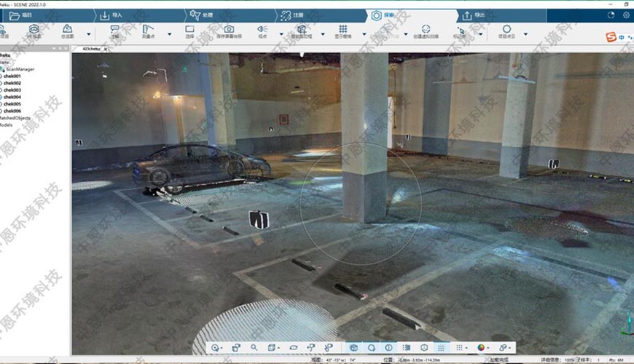Select scan chek003 in the tree
The image size is (634, 364).
click(x=12, y=90)
